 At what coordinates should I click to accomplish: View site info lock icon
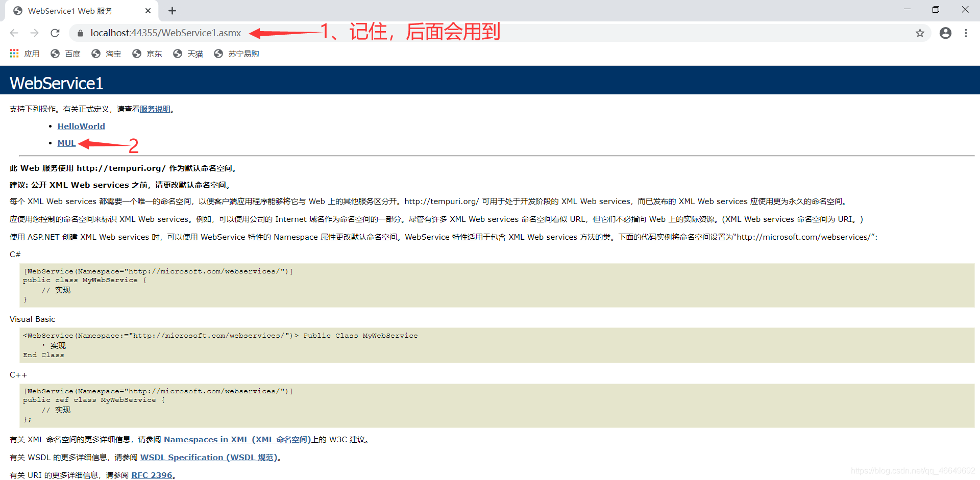[x=80, y=33]
